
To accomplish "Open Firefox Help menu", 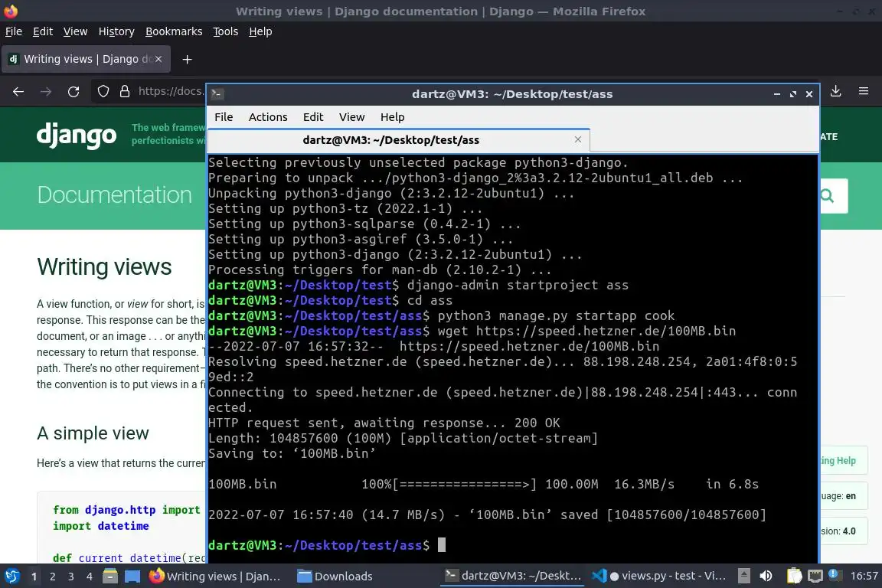I will (260, 31).
